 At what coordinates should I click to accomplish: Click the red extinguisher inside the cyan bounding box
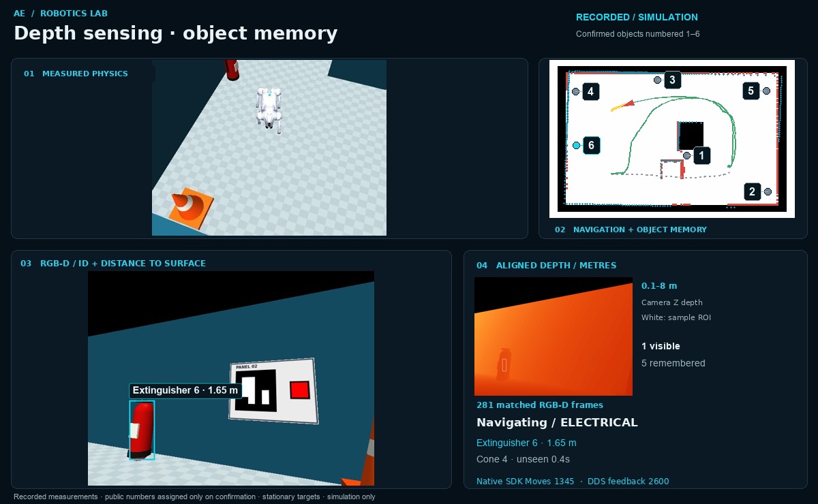click(142, 430)
